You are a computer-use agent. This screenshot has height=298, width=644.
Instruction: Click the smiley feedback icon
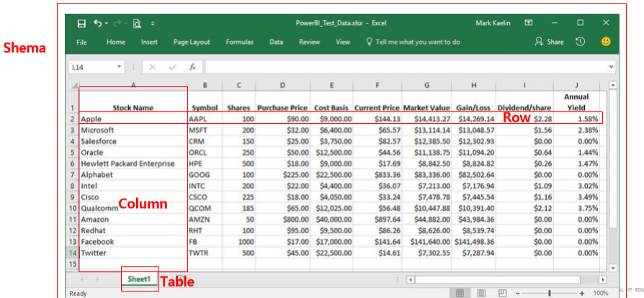pos(606,42)
